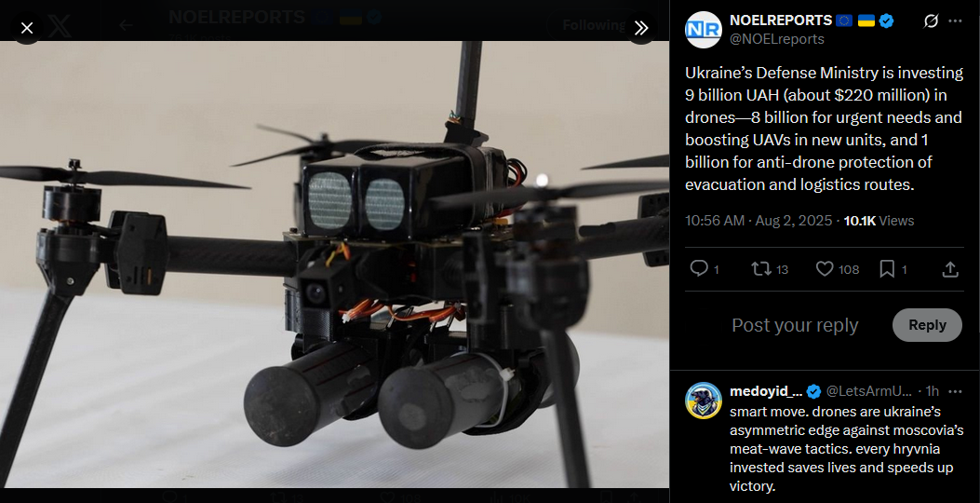Click the drone photo in the viewer

[x=334, y=264]
